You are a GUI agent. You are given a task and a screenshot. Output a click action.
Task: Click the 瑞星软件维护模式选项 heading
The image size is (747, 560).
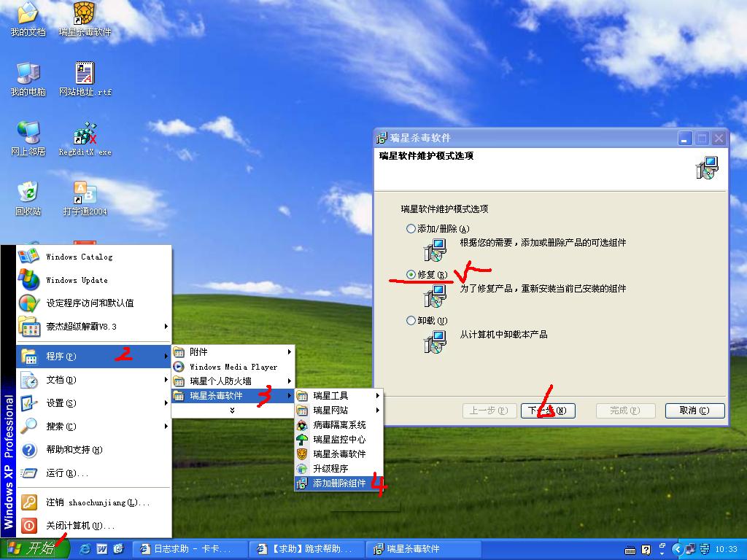(426, 156)
